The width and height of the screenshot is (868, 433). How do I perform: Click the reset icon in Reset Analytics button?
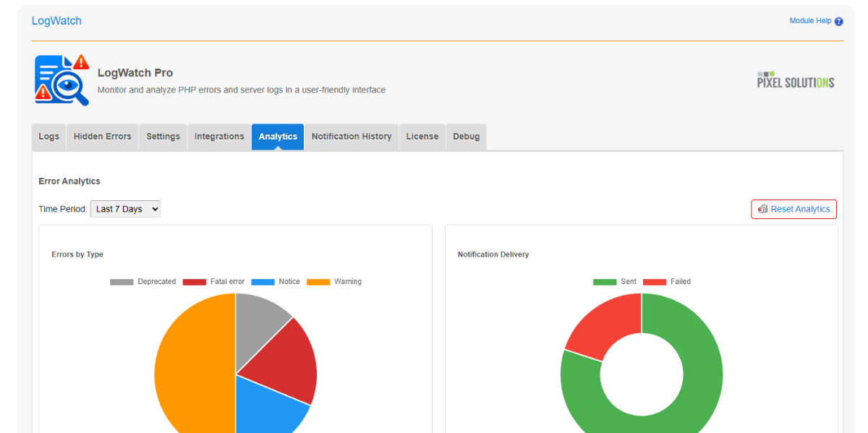(x=762, y=210)
